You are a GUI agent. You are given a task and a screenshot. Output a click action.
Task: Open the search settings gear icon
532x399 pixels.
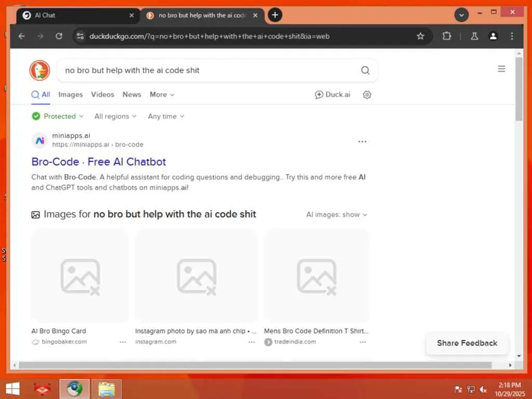point(367,95)
